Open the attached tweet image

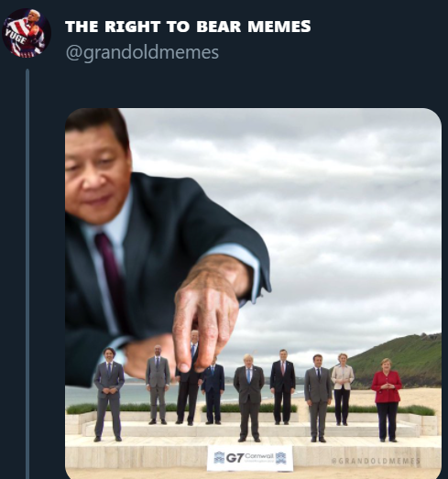click(x=253, y=293)
